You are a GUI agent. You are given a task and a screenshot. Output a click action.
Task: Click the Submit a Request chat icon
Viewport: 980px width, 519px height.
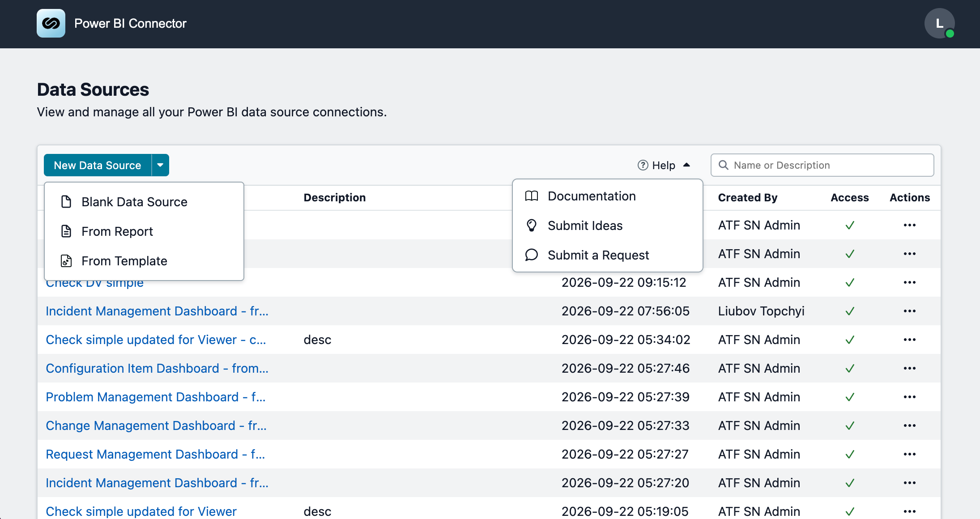point(532,255)
